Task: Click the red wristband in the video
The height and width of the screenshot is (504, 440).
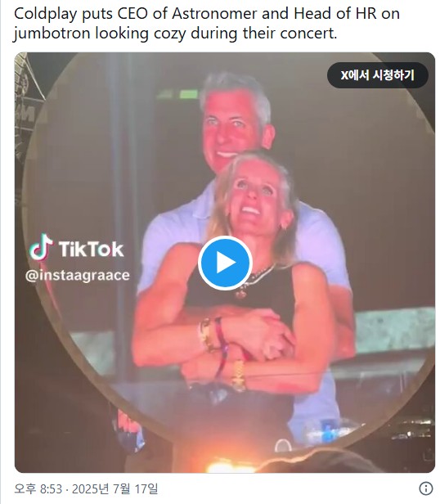Action: point(222,347)
